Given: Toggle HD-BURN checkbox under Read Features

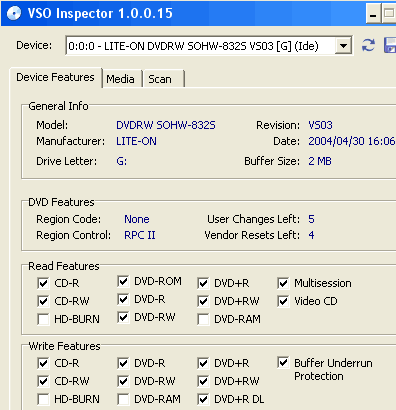Looking at the screenshot, I should 43,319.
